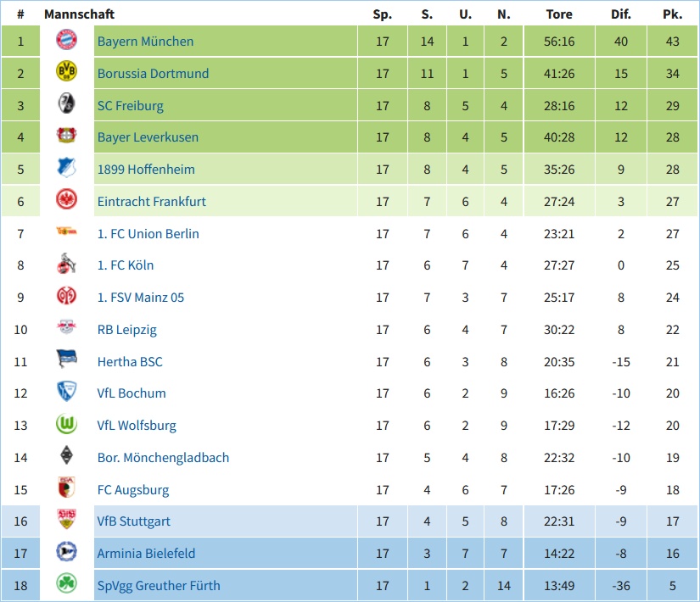Open the Arminia Bielefeld team link
The width and height of the screenshot is (700, 602).
click(147, 554)
